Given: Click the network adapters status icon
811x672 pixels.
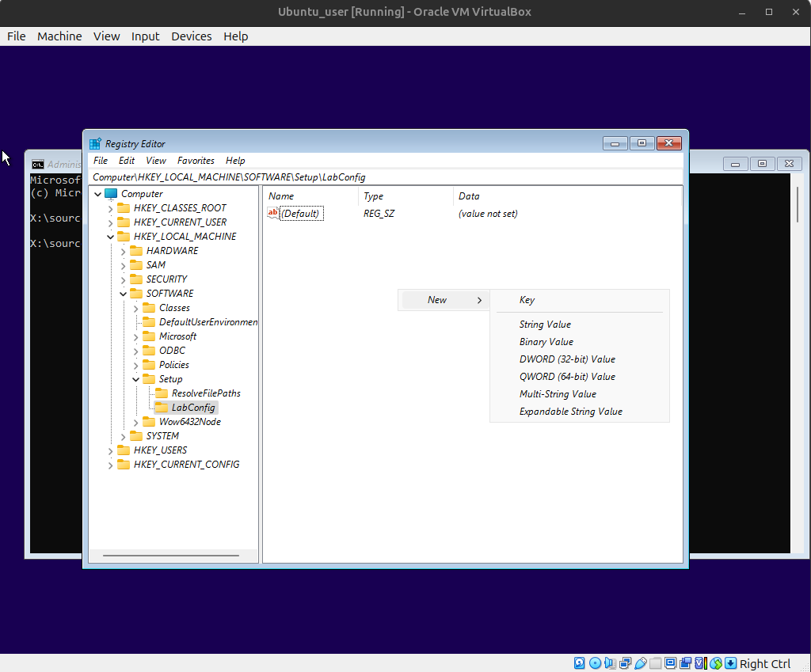Looking at the screenshot, I should coord(625,663).
